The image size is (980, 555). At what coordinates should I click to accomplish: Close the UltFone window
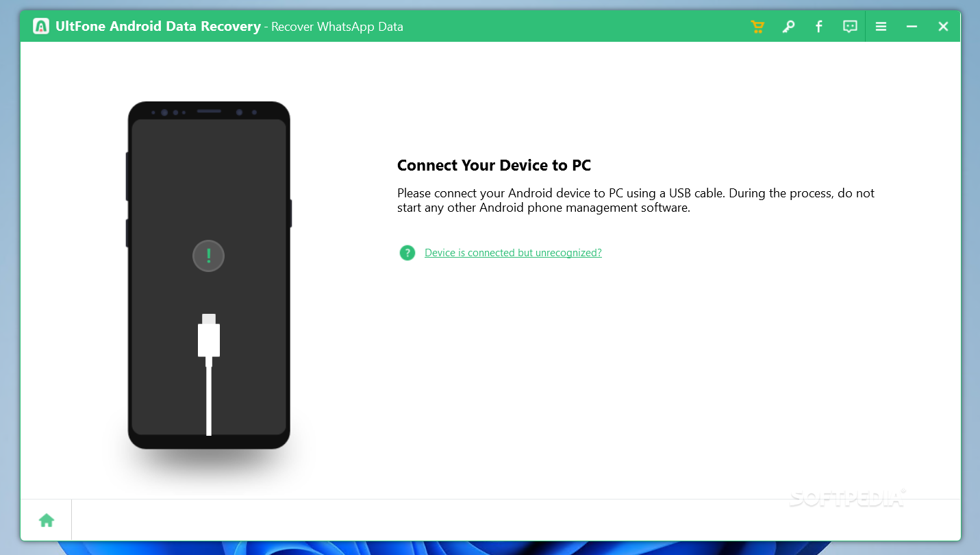[x=943, y=27]
